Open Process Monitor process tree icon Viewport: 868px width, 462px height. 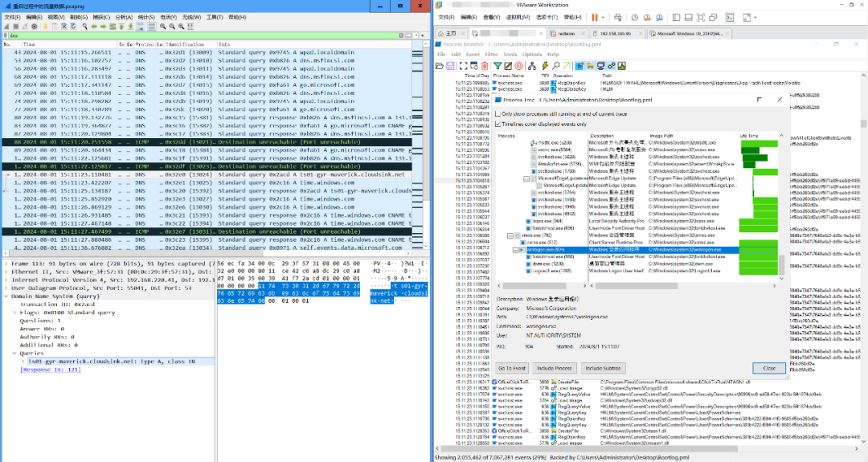pos(532,66)
